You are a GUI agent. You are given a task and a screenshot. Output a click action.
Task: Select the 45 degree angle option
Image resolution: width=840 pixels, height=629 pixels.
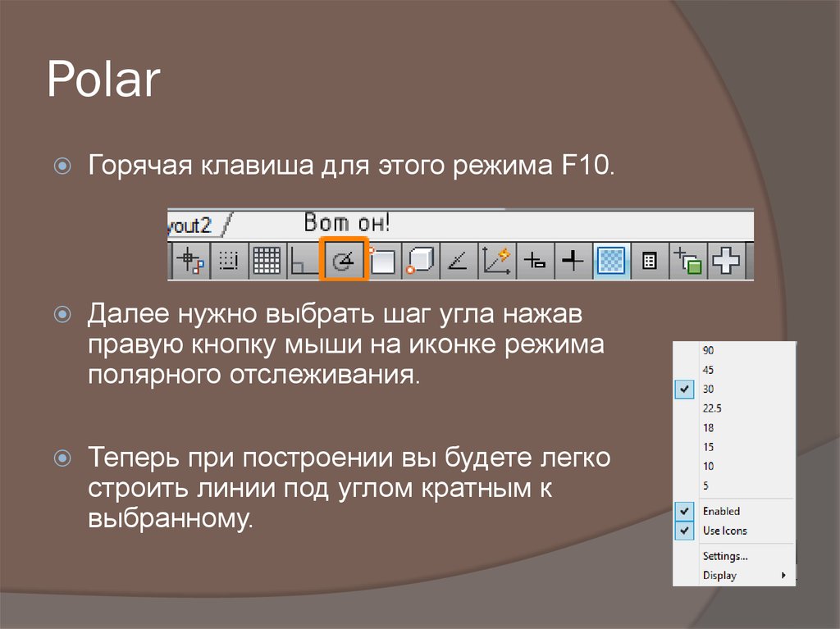click(708, 370)
